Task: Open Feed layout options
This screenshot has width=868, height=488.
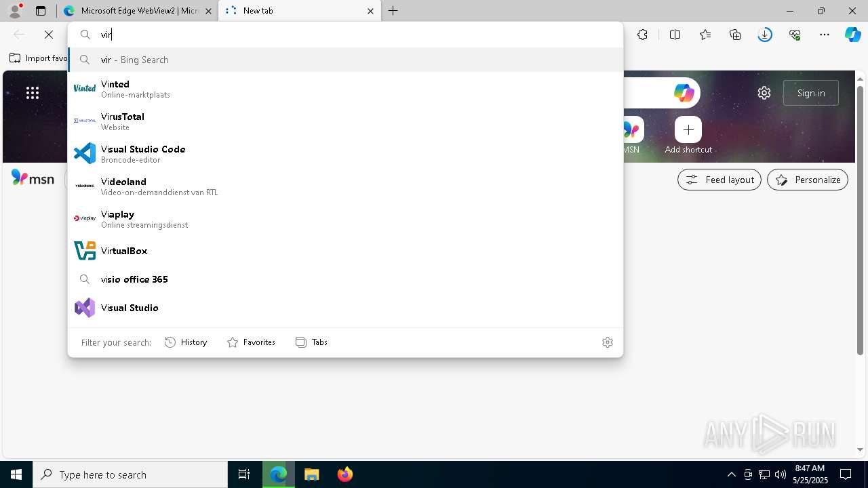Action: [719, 180]
